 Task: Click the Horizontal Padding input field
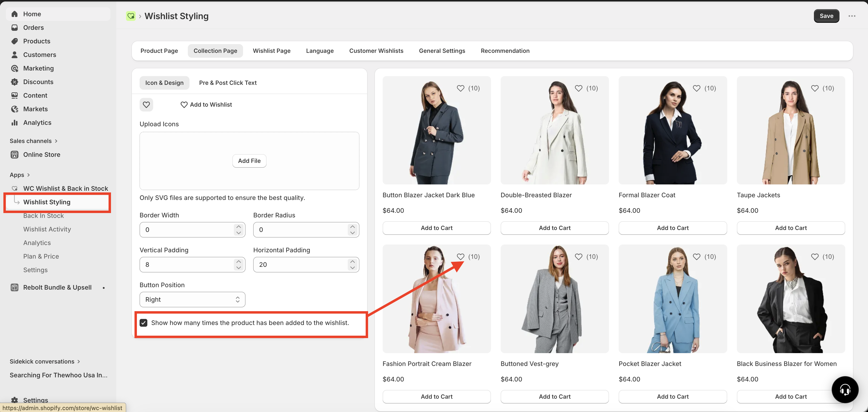[x=306, y=265]
